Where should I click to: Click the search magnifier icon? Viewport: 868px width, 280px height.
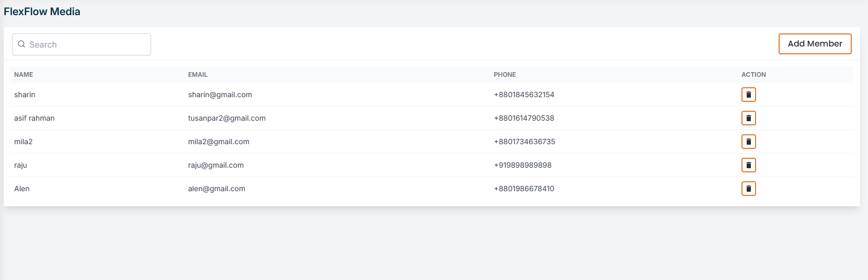pyautogui.click(x=21, y=44)
